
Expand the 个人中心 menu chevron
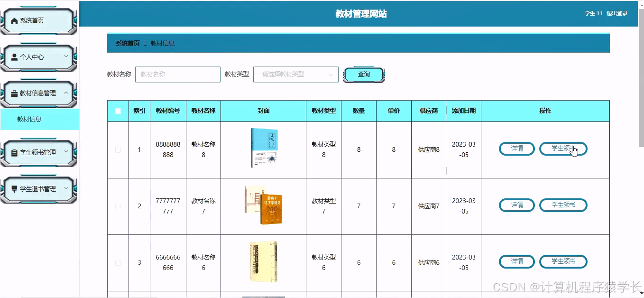(x=66, y=56)
